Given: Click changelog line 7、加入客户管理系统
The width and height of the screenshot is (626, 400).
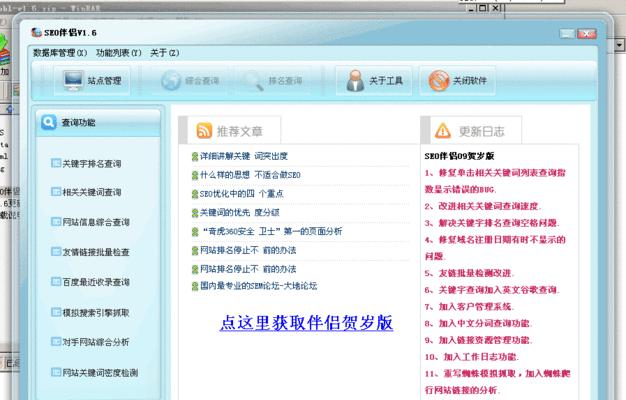Looking at the screenshot, I should pos(469,307).
